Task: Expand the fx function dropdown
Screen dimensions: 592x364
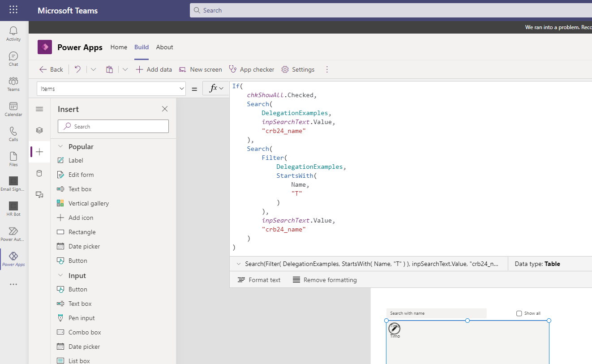Action: point(216,89)
